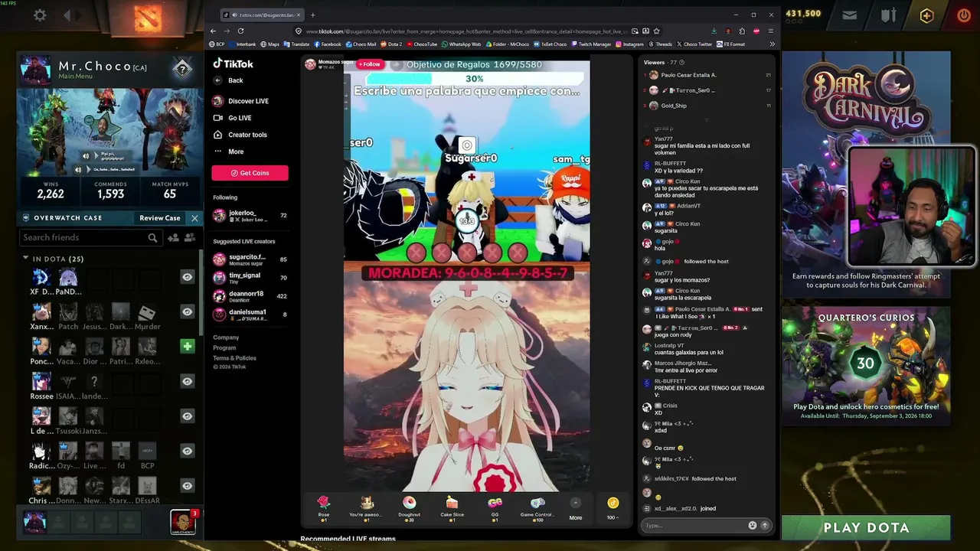This screenshot has height=551, width=980.
Task: Reload the TikTok page
Action: tap(240, 31)
